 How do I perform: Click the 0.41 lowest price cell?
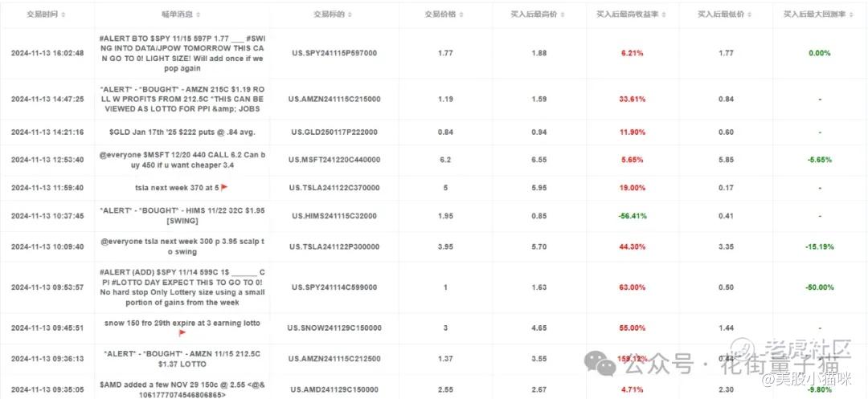click(726, 216)
